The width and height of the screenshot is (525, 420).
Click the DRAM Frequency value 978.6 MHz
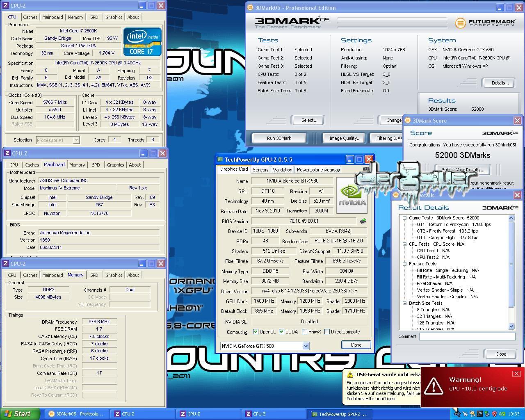pyautogui.click(x=100, y=322)
